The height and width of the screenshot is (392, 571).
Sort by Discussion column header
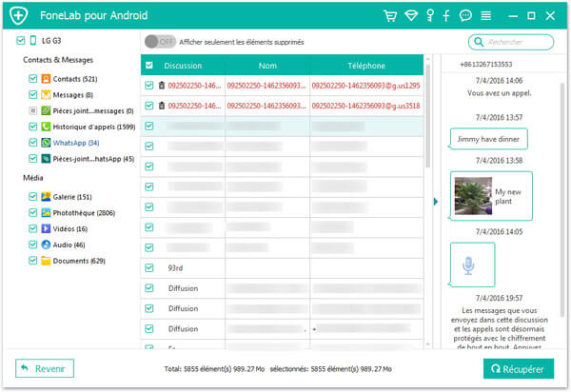[183, 66]
